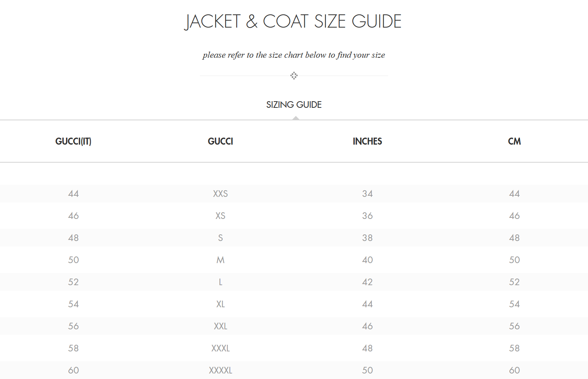Image resolution: width=588 pixels, height=379 pixels.
Task: Select the INCHES column header
Action: (x=367, y=141)
